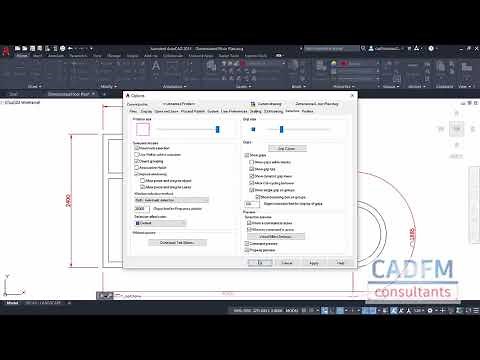Viewport: 480px width, 360px height.
Task: Toggle Allow press and drag for Lasso
Action: pyautogui.click(x=142, y=187)
